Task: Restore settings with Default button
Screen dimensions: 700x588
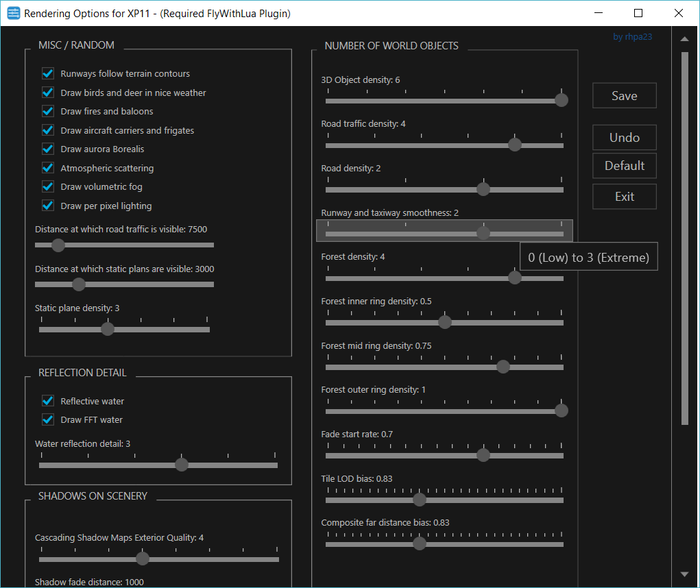Action: tap(624, 166)
